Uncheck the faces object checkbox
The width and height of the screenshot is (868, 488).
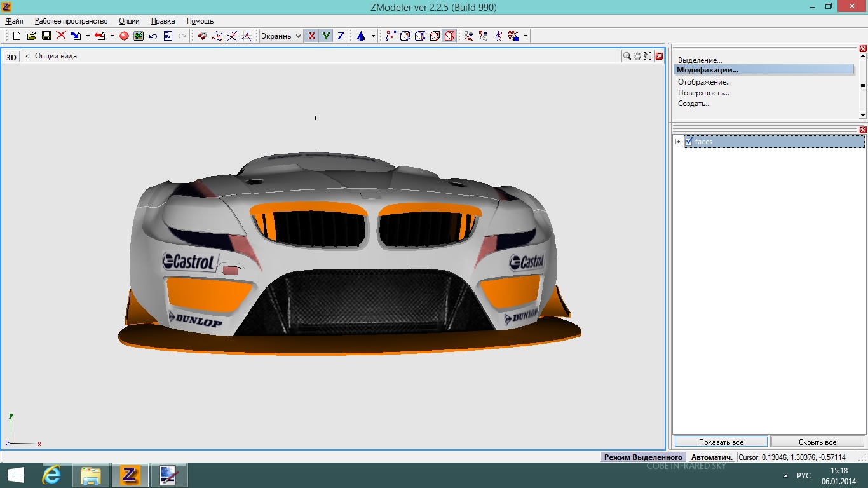[x=689, y=142]
